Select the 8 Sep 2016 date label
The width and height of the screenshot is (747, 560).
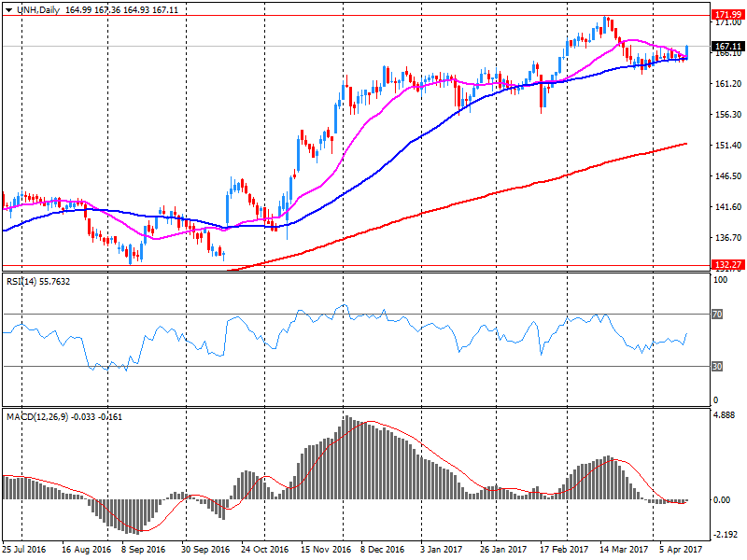(x=144, y=550)
